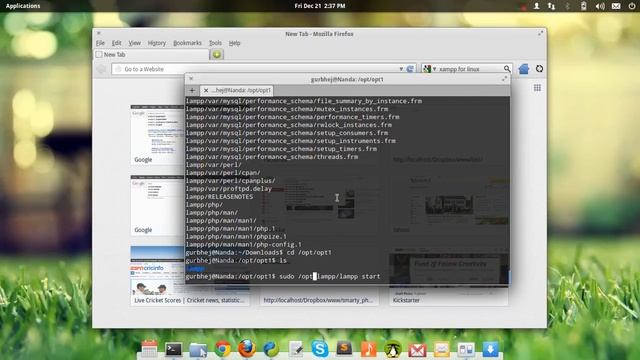Open the power session menu
The width and height of the screenshot is (640, 360).
pos(631,6)
